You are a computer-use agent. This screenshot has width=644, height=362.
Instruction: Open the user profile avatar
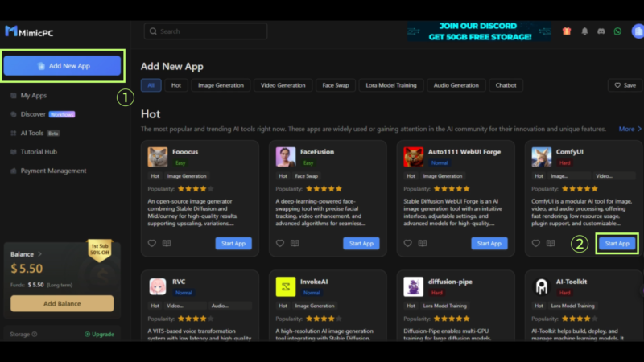click(638, 31)
